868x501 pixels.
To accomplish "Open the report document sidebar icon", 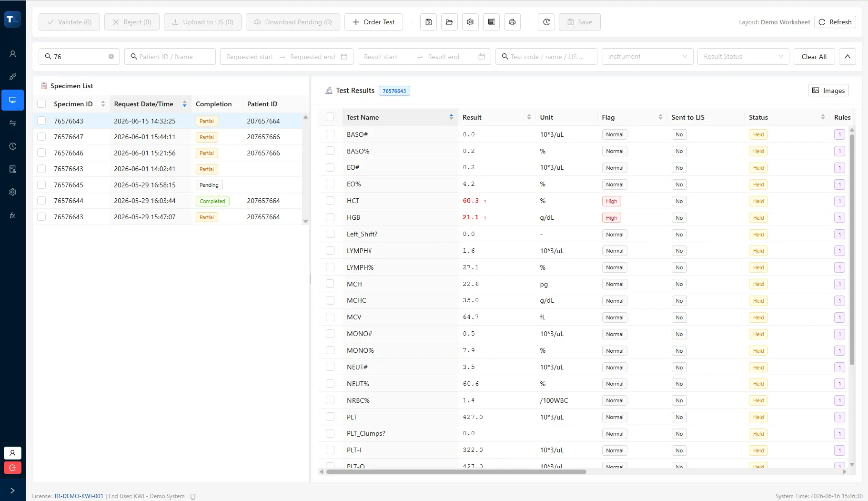I will tap(13, 169).
